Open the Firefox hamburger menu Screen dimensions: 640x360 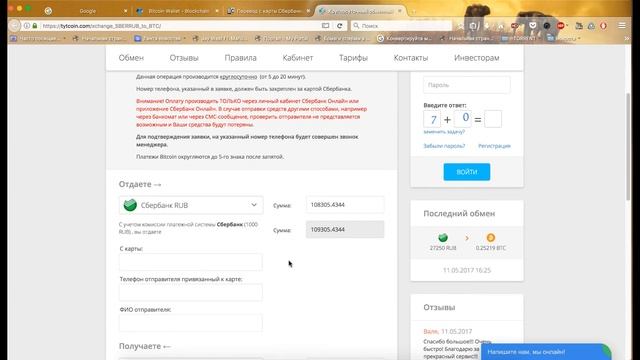click(622, 26)
